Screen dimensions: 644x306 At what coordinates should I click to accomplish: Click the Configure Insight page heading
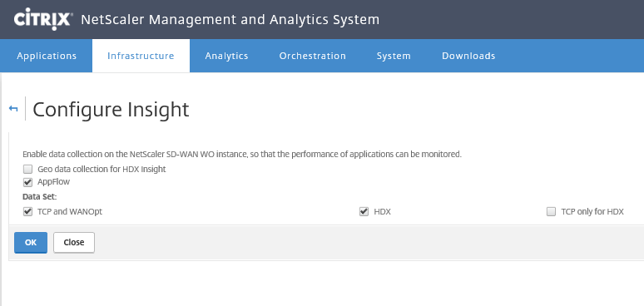tap(111, 109)
